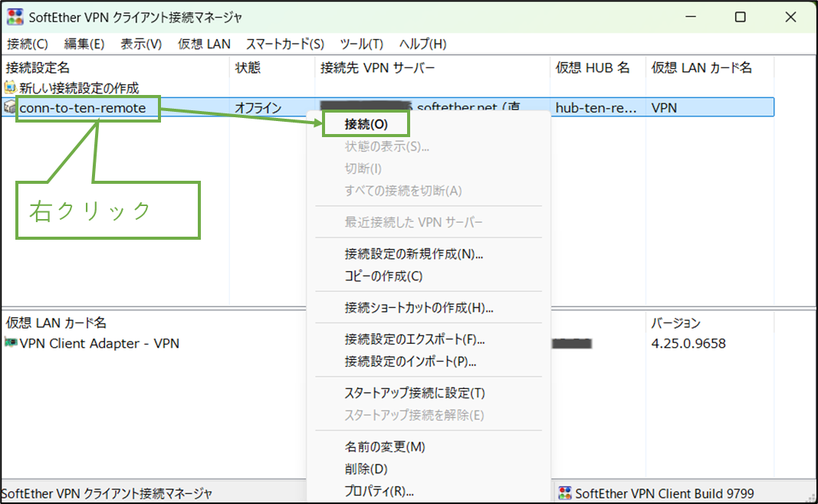Click the オフライン status cell
Viewport: 818px width, 504px height.
pyautogui.click(x=258, y=108)
